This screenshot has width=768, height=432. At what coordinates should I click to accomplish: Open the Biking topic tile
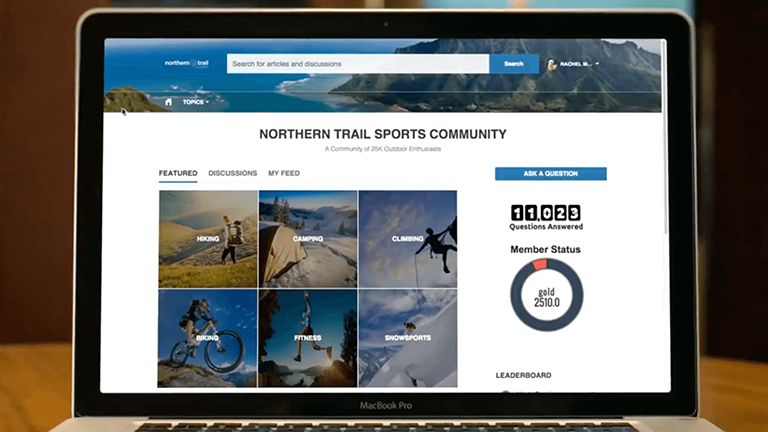208,338
